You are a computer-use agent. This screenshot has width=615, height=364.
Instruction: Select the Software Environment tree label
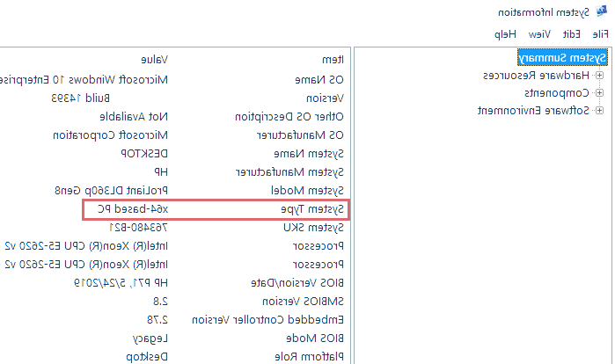pyautogui.click(x=534, y=110)
